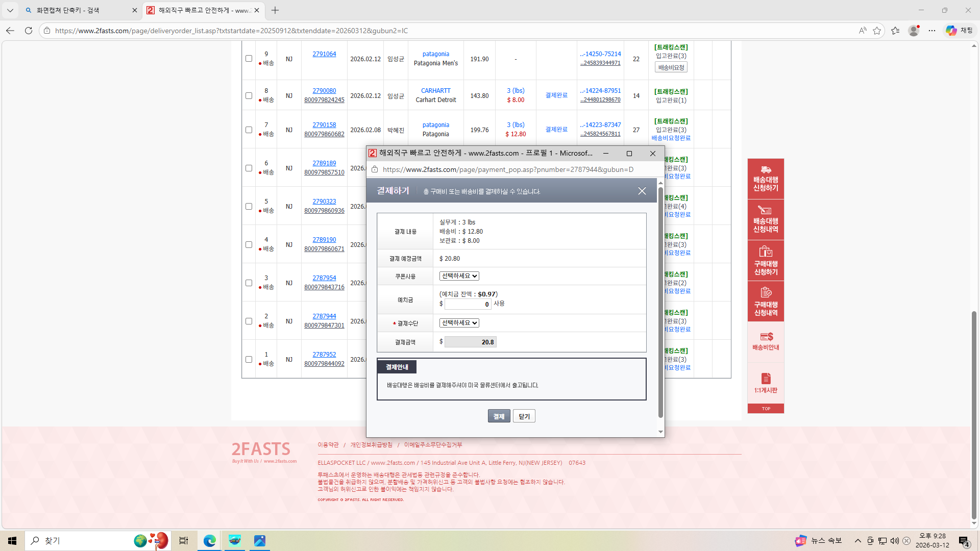Open 배송비안내 shipping fee icon
The height and width of the screenshot is (551, 980).
point(766,342)
